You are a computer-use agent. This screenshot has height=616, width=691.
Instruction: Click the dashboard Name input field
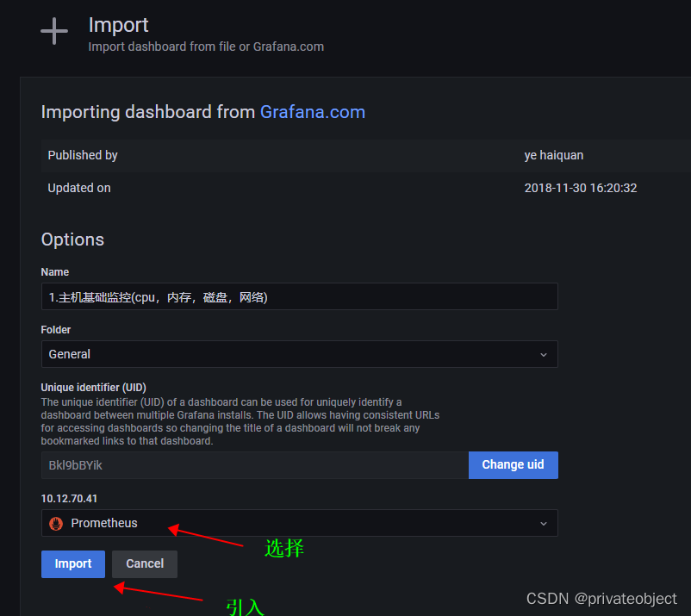coord(300,296)
